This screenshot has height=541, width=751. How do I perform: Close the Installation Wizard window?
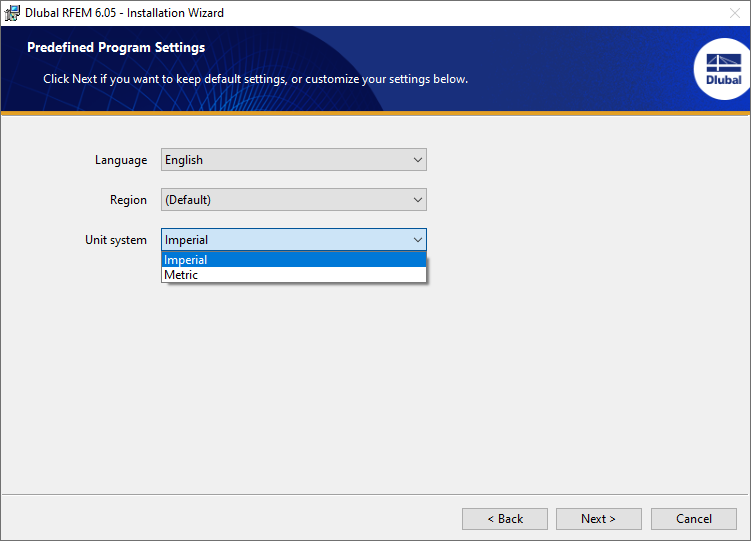click(x=735, y=13)
